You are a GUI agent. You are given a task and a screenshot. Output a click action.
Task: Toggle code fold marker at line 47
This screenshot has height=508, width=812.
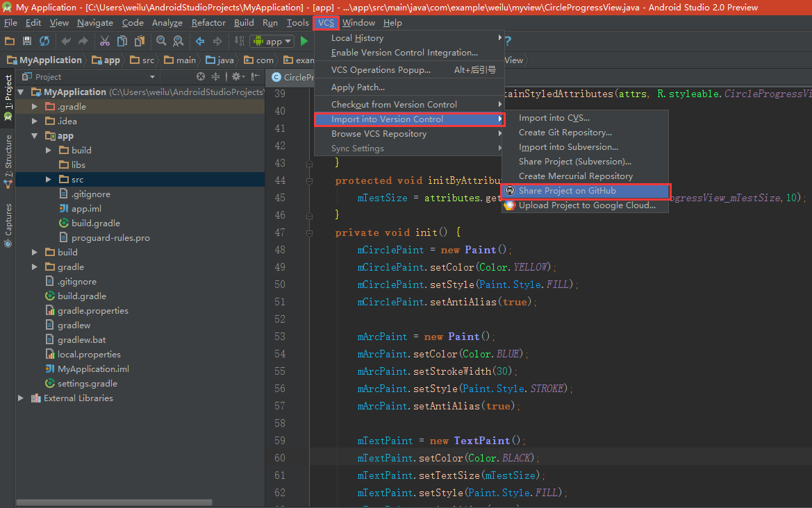[x=309, y=232]
